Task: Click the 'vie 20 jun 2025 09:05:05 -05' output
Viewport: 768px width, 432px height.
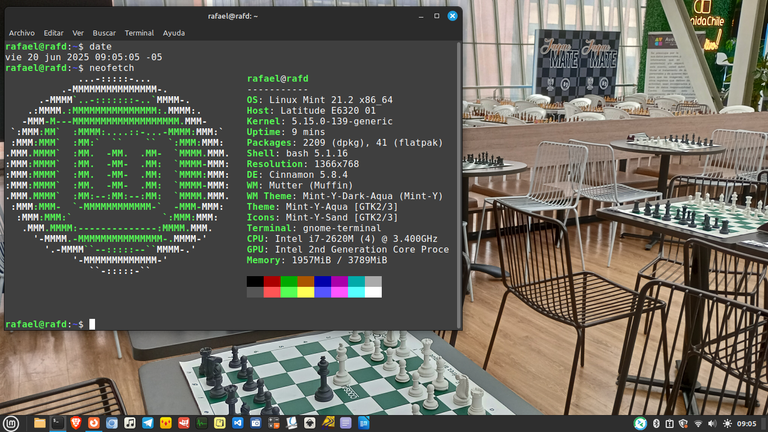Action: coord(84,57)
